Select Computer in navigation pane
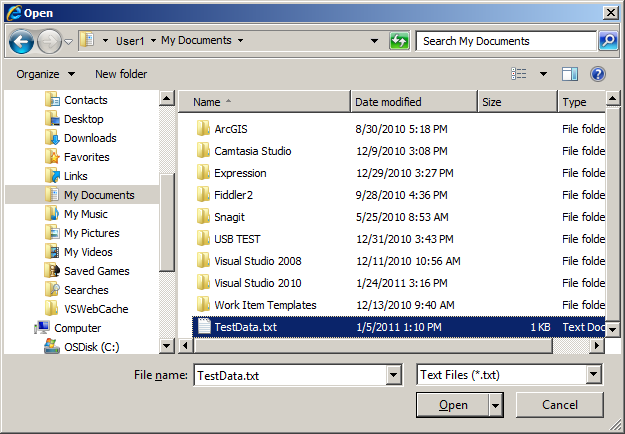 pos(68,328)
